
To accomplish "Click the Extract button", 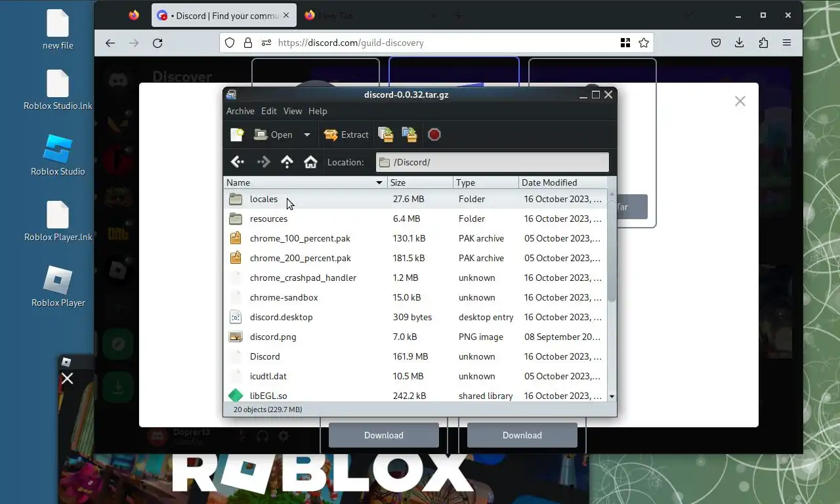I will pyautogui.click(x=346, y=135).
